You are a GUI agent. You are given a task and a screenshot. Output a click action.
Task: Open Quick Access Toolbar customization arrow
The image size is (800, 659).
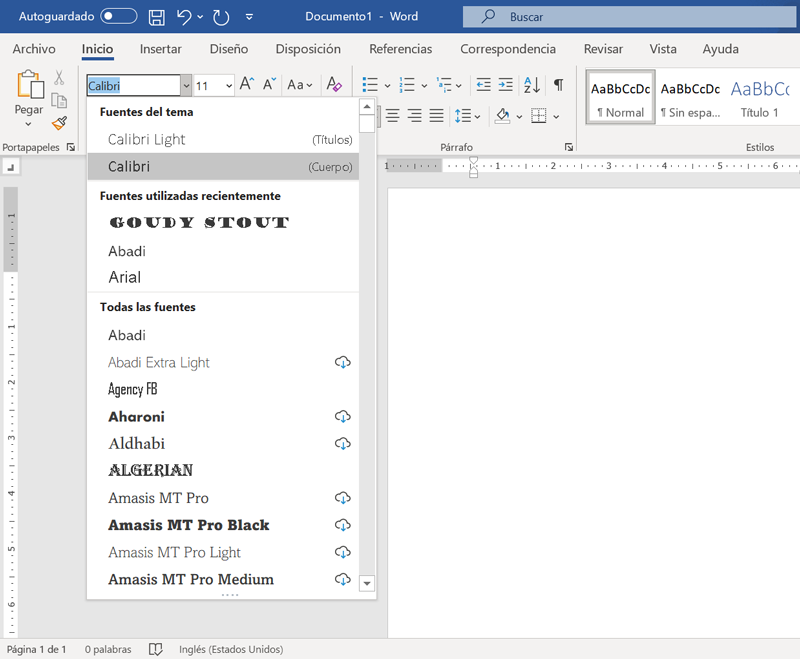click(249, 17)
